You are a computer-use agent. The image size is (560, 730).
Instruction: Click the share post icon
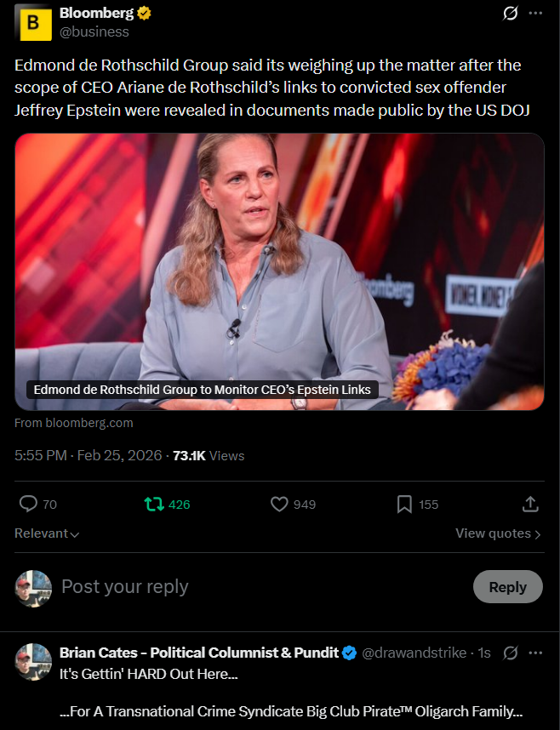(530, 505)
